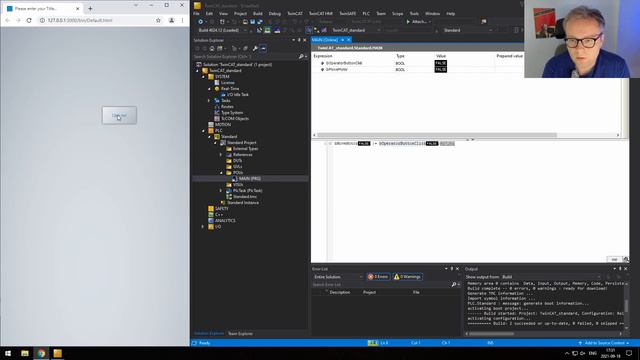Click the Error List search magnifier icon

click(x=454, y=284)
